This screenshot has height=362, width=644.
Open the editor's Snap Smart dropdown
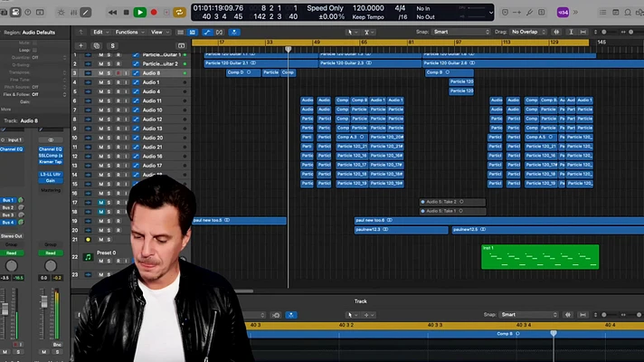coord(529,315)
